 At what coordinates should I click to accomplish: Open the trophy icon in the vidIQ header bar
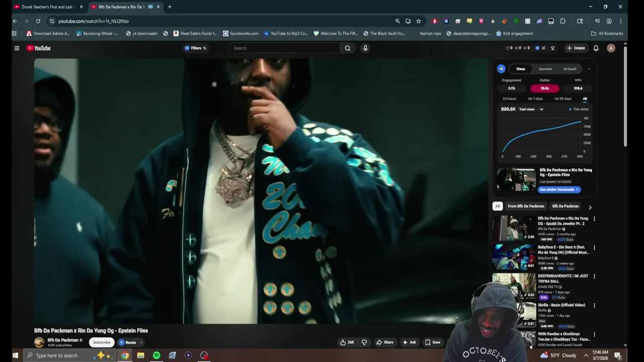click(x=552, y=48)
